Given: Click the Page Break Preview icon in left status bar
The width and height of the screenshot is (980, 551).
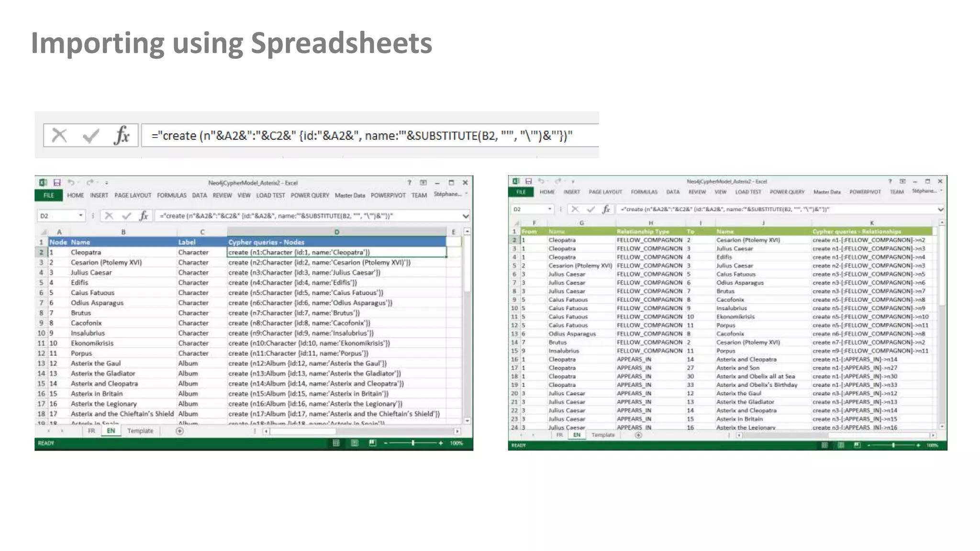Looking at the screenshot, I should click(372, 443).
